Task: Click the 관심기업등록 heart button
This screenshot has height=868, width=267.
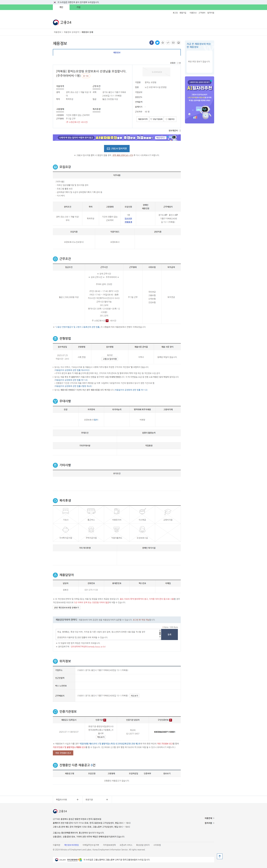Action: (156, 119)
